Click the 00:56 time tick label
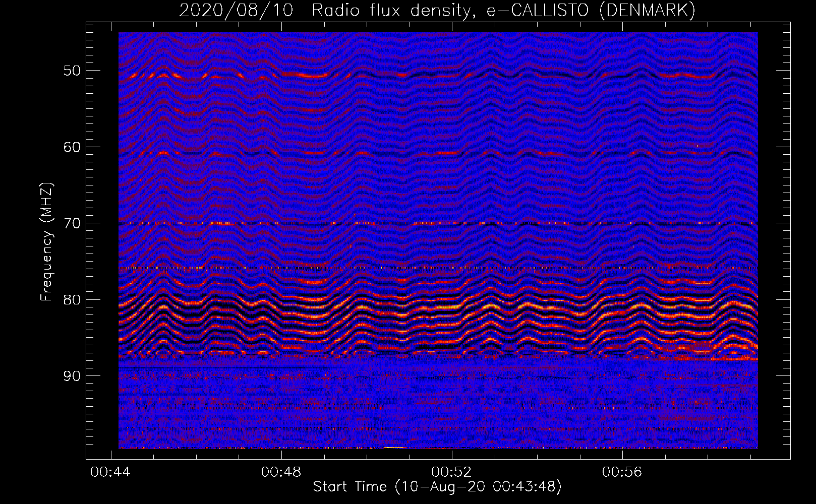Viewport: 816px width, 504px height. (x=622, y=472)
